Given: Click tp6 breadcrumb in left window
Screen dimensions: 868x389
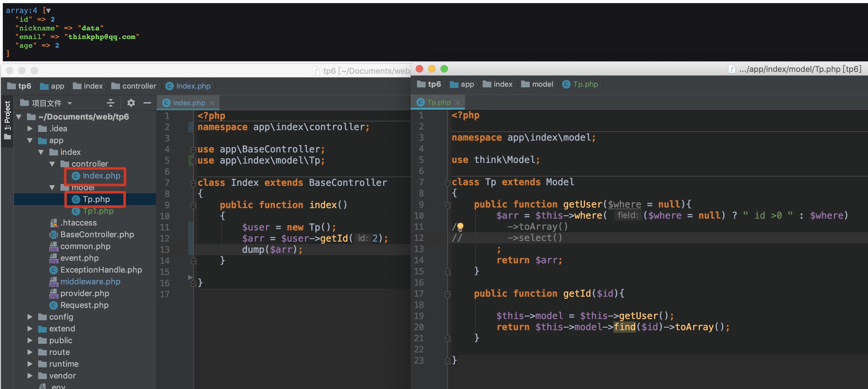Looking at the screenshot, I should (19, 86).
